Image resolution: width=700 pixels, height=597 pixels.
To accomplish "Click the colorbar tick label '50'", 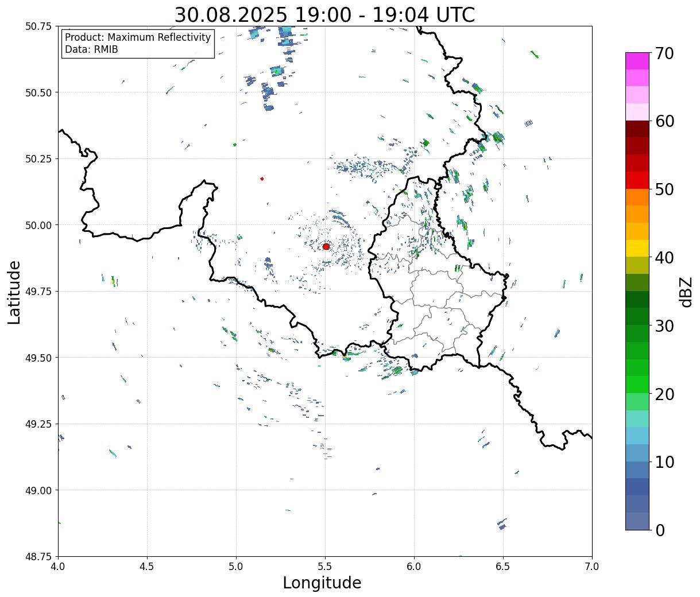I will tap(664, 189).
